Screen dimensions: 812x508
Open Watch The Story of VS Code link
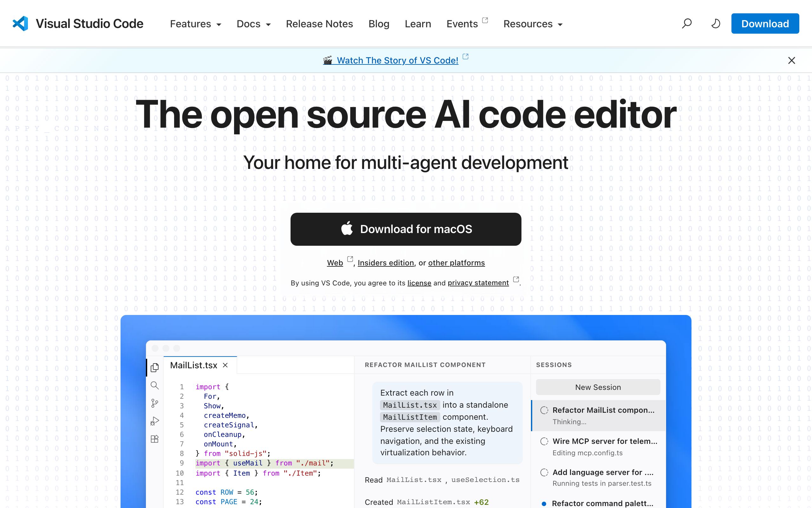(397, 60)
